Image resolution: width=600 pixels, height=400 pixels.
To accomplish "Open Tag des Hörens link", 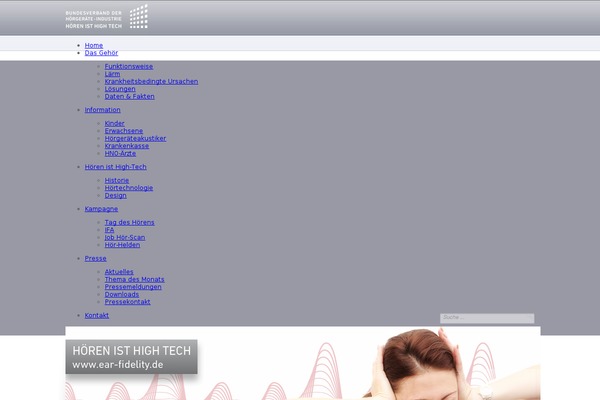I will click(x=129, y=222).
